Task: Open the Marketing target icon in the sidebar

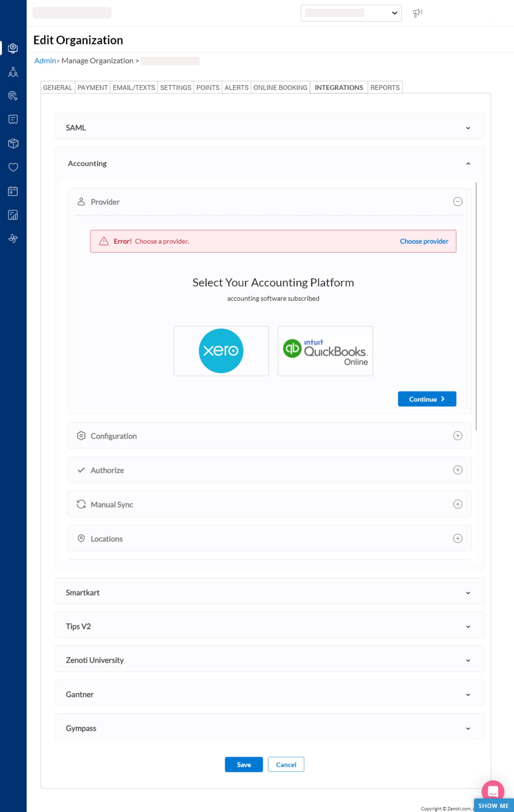Action: 13,96
